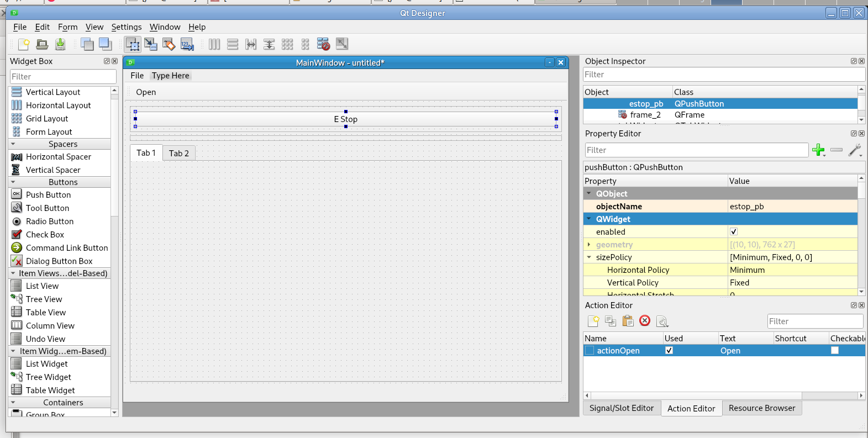Screen dimensions: 868x438
Task: Click the Save Form toolbar icon
Action: [60, 44]
